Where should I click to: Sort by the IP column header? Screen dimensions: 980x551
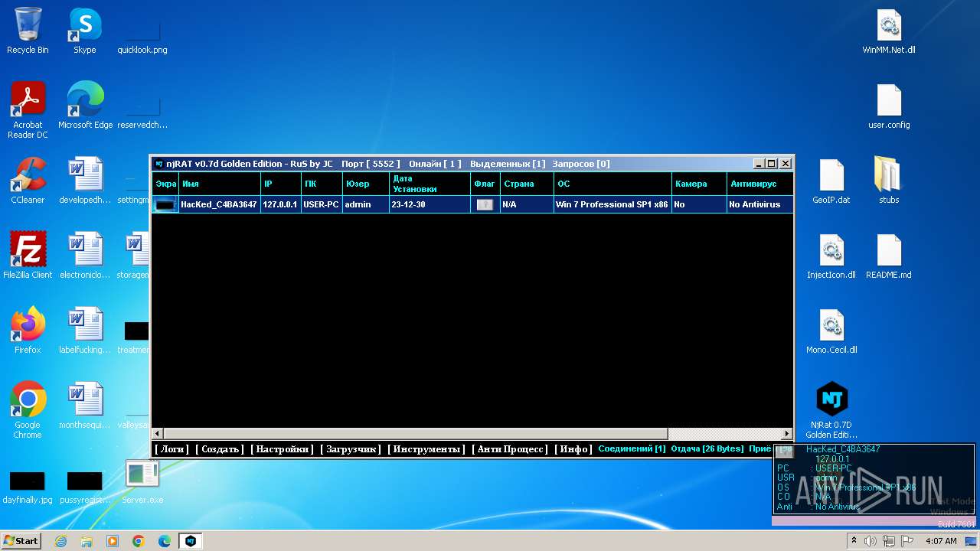point(281,184)
